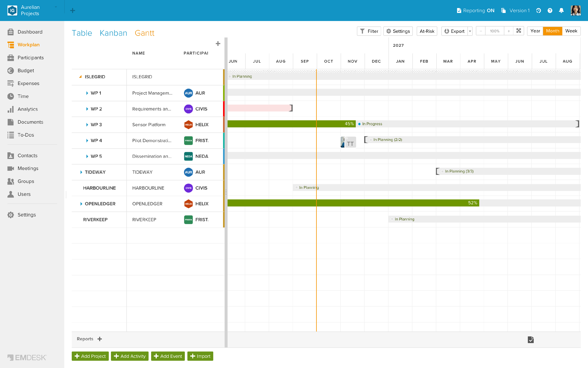Toggle the At-Risk filter
588x368 pixels.
[427, 31]
